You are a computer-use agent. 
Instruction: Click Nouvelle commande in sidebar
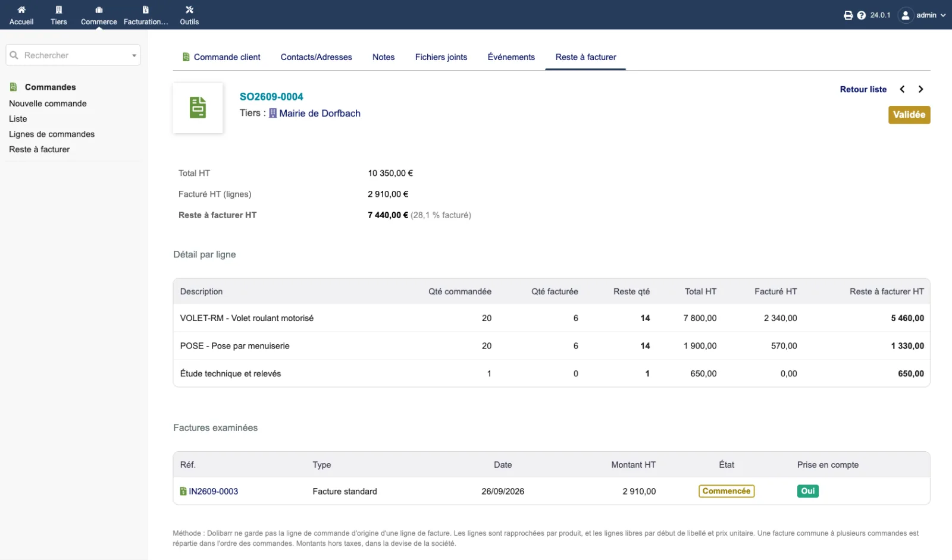48,103
